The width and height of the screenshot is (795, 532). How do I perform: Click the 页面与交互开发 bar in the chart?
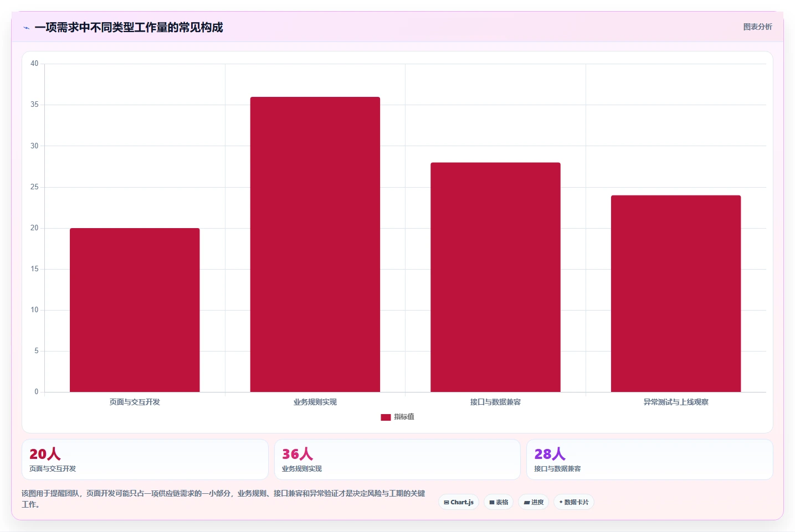[x=135, y=310]
